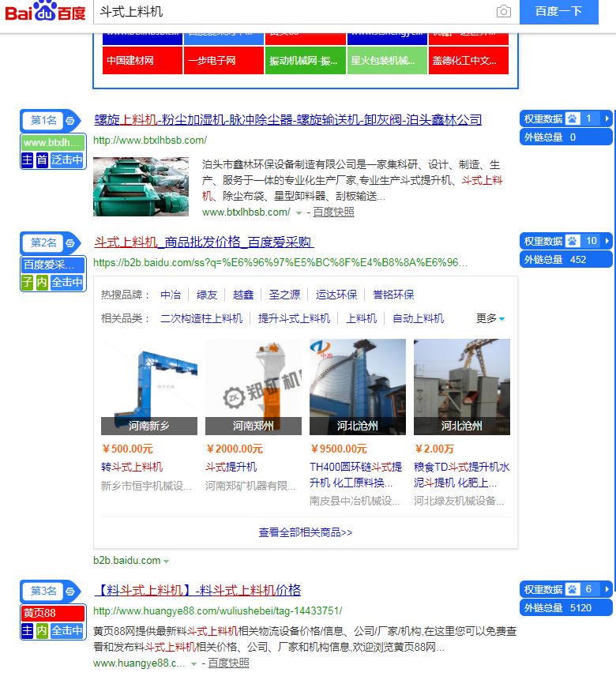616x680 pixels.
Task: Select hot brand 圣之源
Action: [x=284, y=295]
